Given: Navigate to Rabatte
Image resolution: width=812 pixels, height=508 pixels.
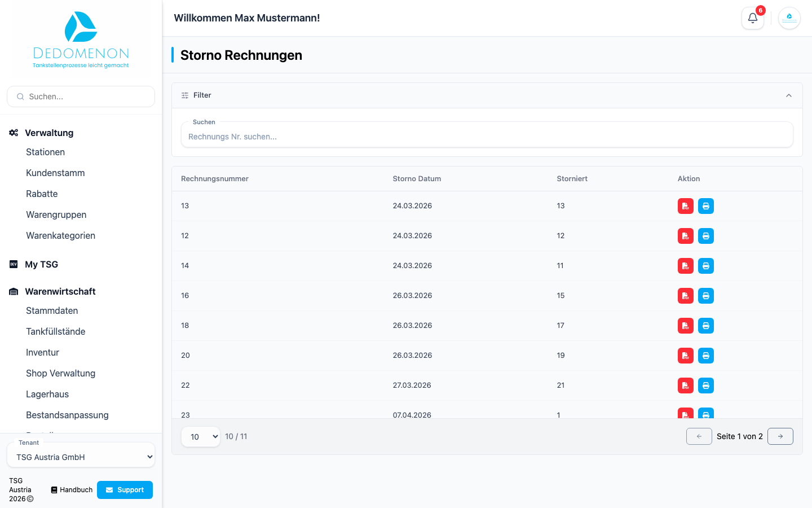Looking at the screenshot, I should point(42,194).
